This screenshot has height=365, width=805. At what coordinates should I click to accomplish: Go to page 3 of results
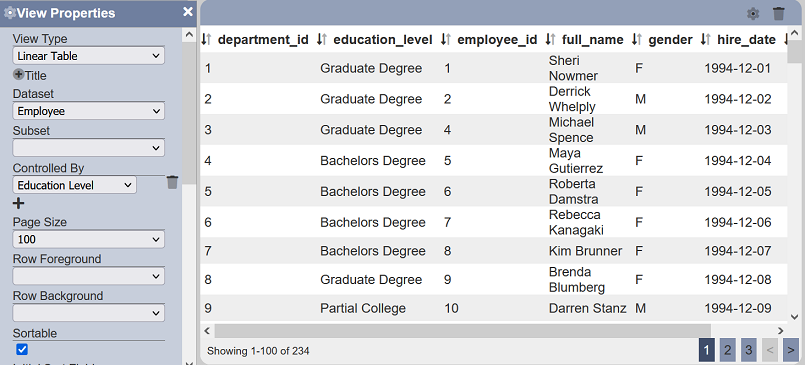(749, 351)
